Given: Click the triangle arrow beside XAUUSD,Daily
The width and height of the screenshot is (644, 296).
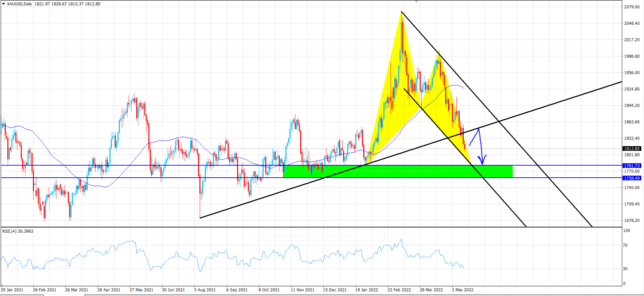Looking at the screenshot, I should click(x=4, y=4).
